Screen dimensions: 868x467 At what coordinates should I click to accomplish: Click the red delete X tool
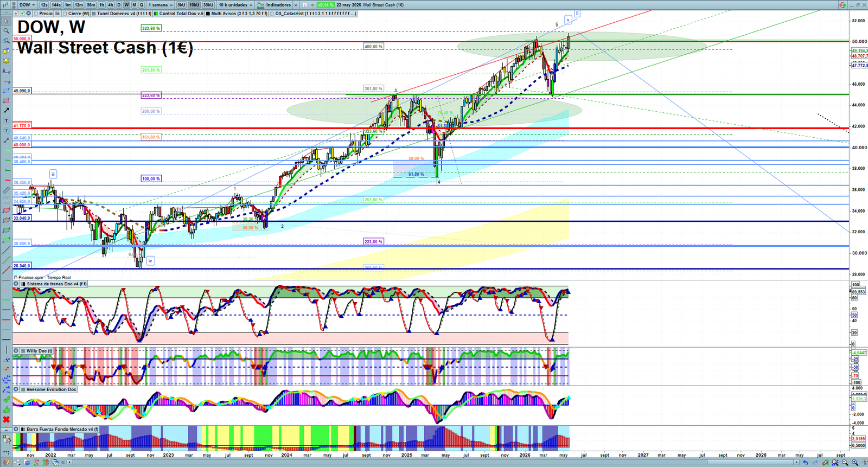coord(7,419)
